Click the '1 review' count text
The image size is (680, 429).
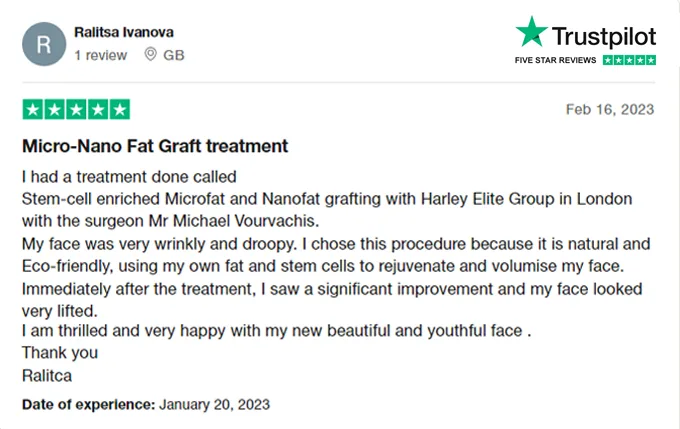[100, 55]
